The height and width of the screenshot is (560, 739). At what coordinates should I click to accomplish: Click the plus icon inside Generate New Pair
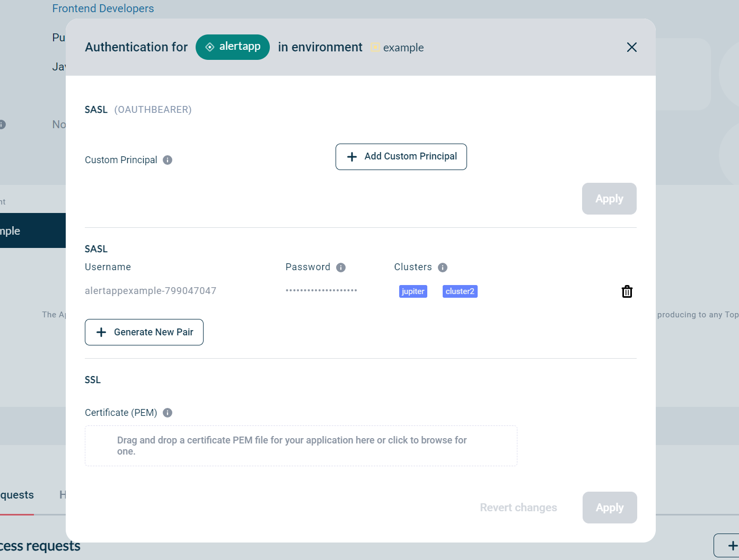click(x=101, y=332)
